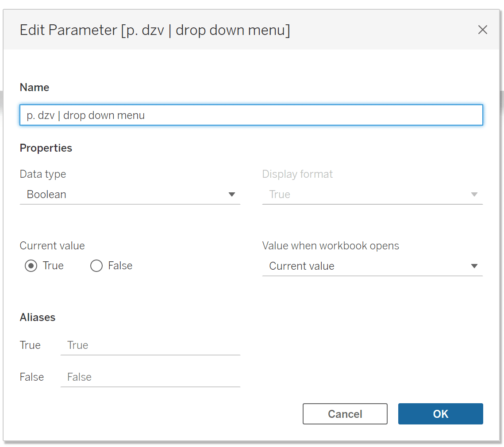This screenshot has width=504, height=447.
Task: Click the Cancel button
Action: pos(345,413)
